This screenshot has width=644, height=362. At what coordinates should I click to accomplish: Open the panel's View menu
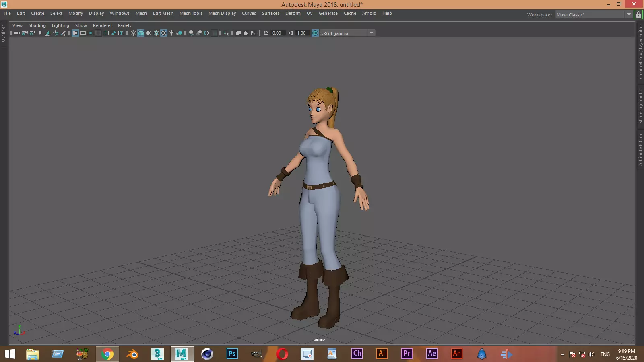(x=17, y=25)
